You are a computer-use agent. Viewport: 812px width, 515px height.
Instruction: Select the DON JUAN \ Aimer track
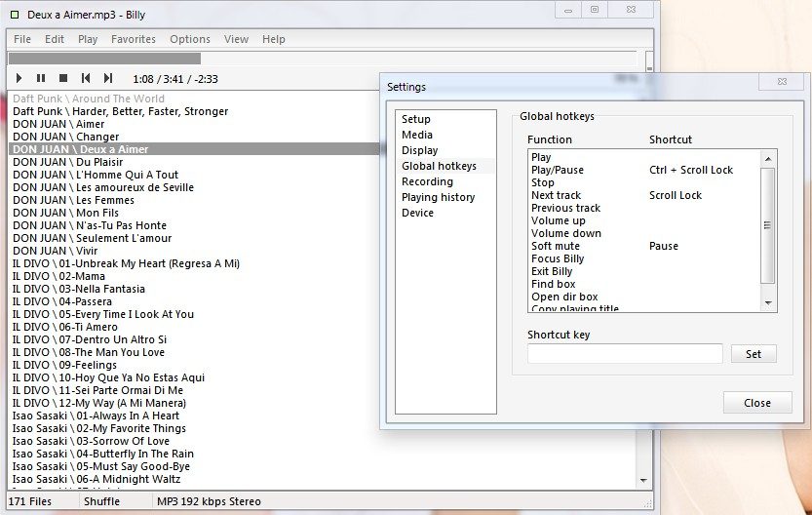click(x=58, y=124)
